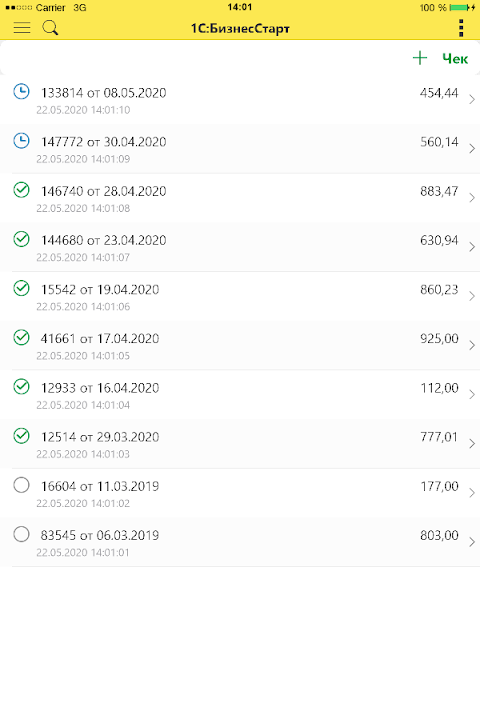Open chevron for receipt 803,00

[x=472, y=542]
